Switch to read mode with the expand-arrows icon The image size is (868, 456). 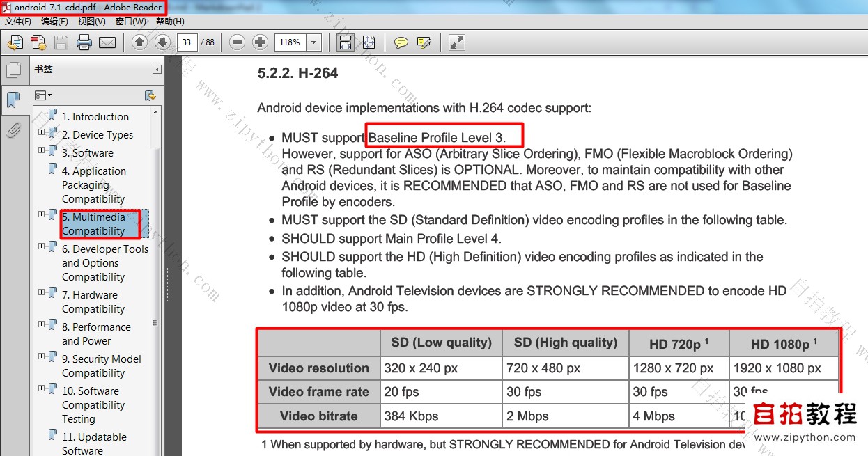click(x=457, y=42)
